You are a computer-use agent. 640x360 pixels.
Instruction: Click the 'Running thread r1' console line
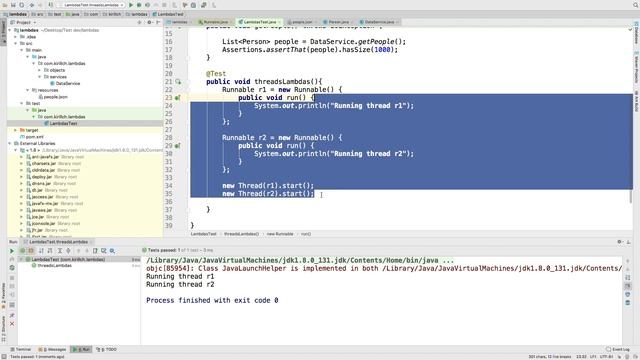point(180,276)
